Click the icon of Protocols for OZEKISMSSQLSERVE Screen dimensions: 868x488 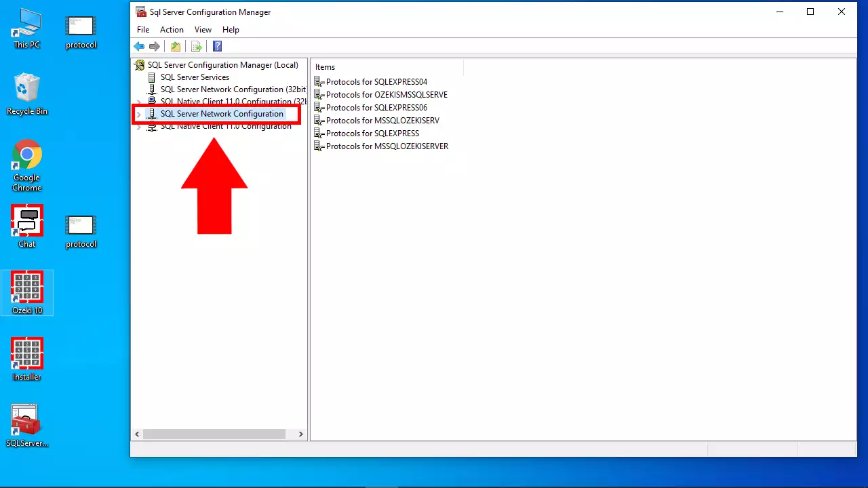point(319,95)
